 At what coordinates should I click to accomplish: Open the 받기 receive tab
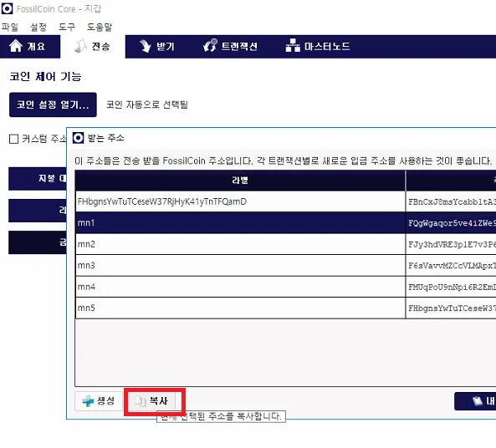point(157,47)
